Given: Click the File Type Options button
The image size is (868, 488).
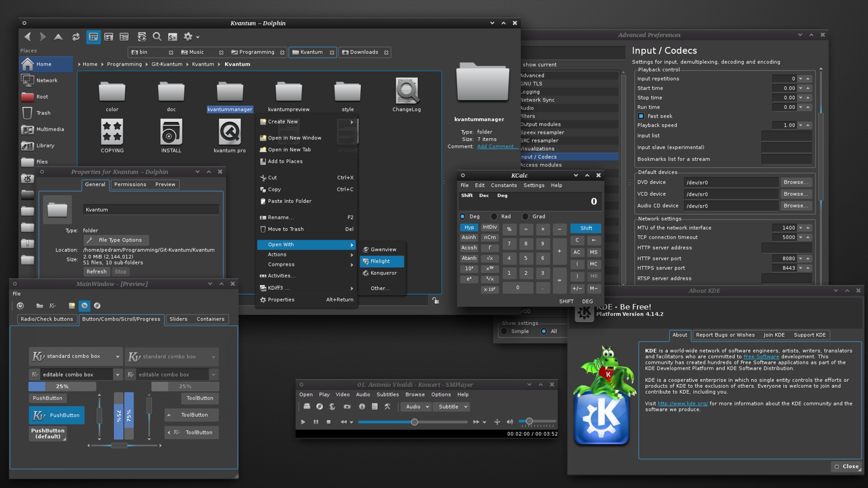Looking at the screenshot, I should click(117, 240).
